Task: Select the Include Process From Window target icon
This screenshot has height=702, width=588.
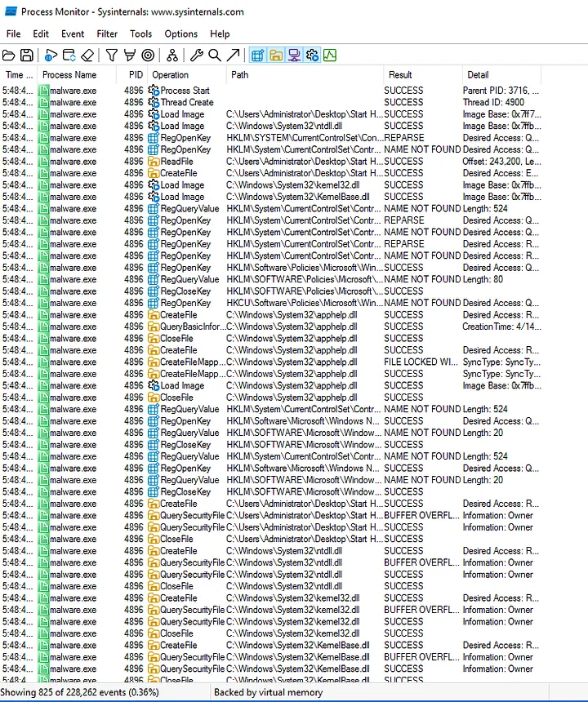Action: pos(148,56)
